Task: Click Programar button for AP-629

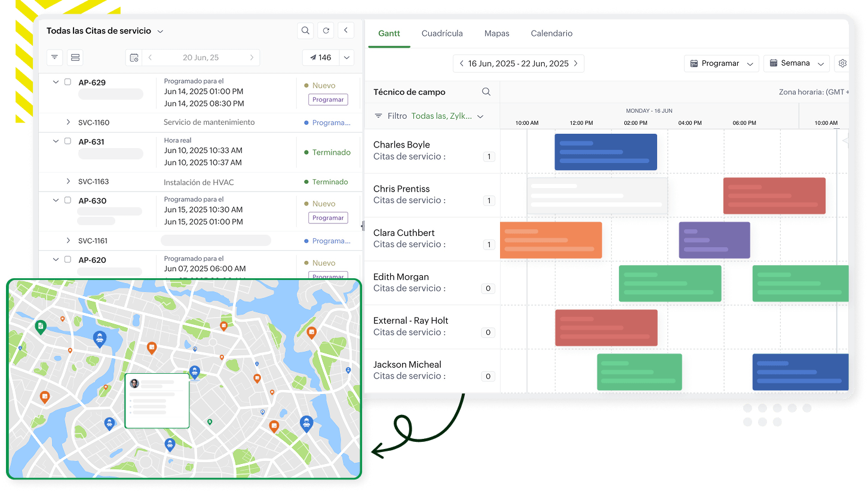Action: coord(328,100)
